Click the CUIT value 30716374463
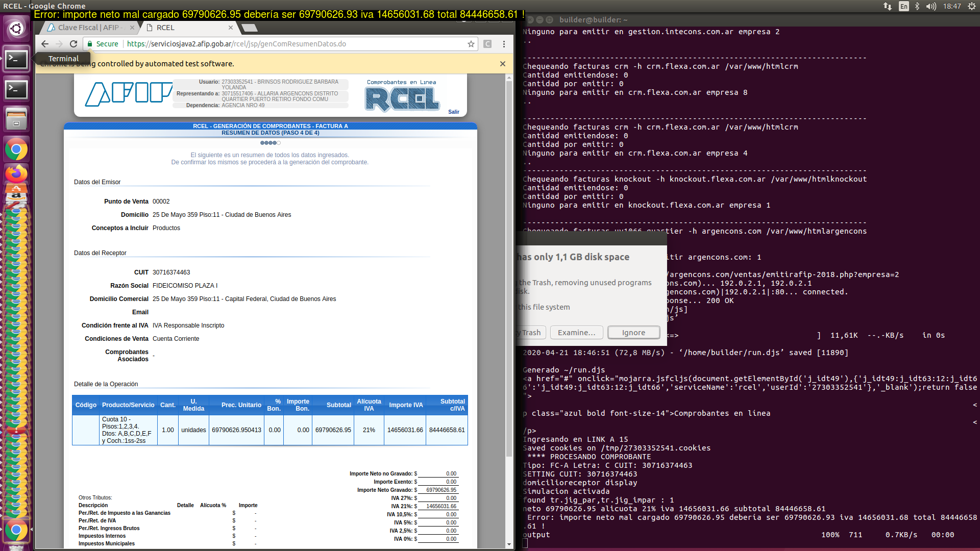 click(x=171, y=272)
